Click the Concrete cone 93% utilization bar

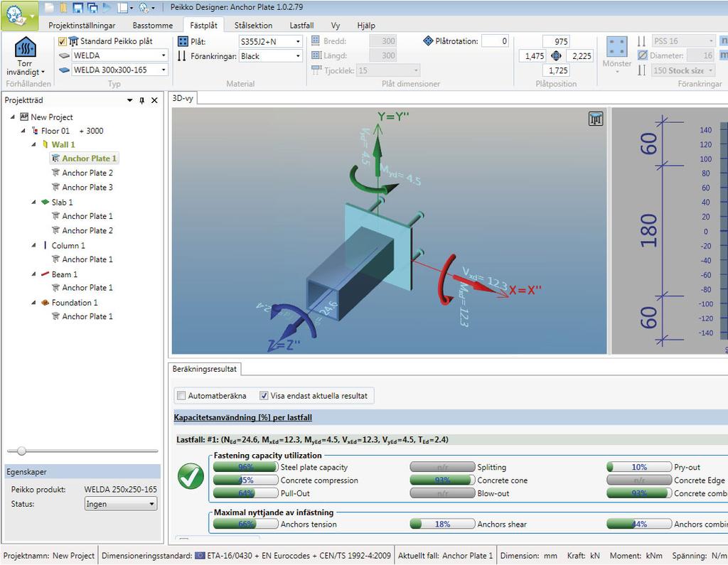(442, 480)
